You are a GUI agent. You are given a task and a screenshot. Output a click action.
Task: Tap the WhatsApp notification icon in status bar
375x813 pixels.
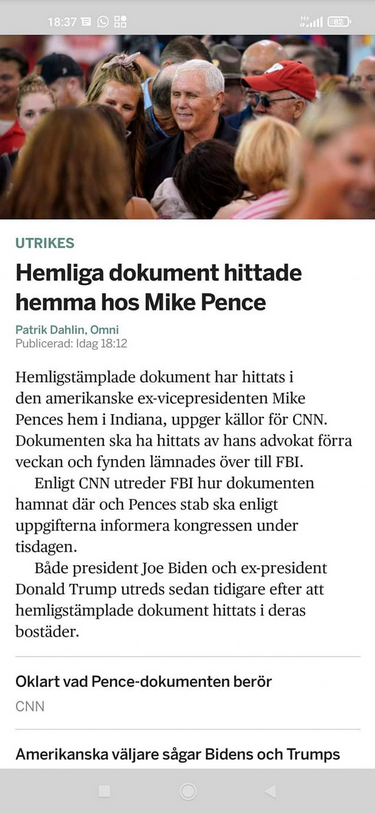(103, 22)
